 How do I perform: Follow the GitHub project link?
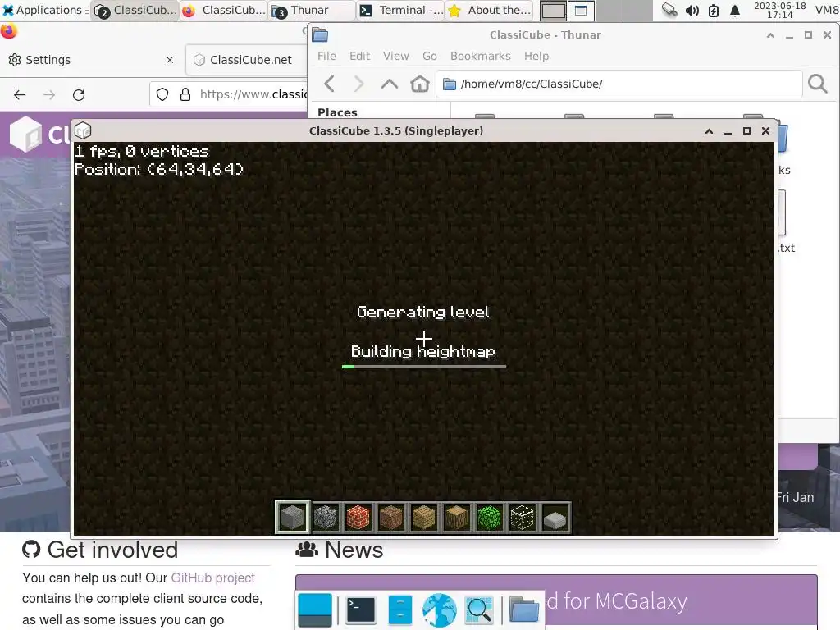212,578
